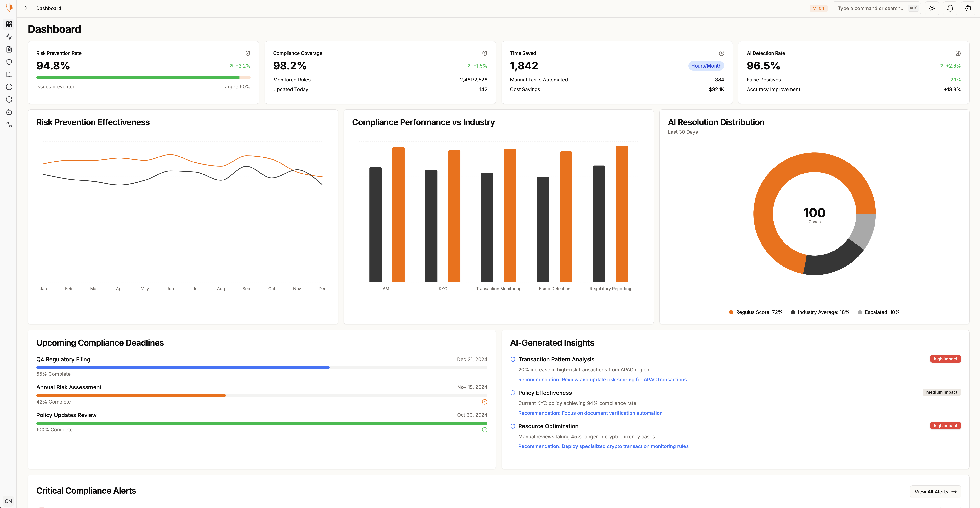The image size is (980, 508).
Task: Open recommendation link for APAC transactions
Action: tap(602, 379)
